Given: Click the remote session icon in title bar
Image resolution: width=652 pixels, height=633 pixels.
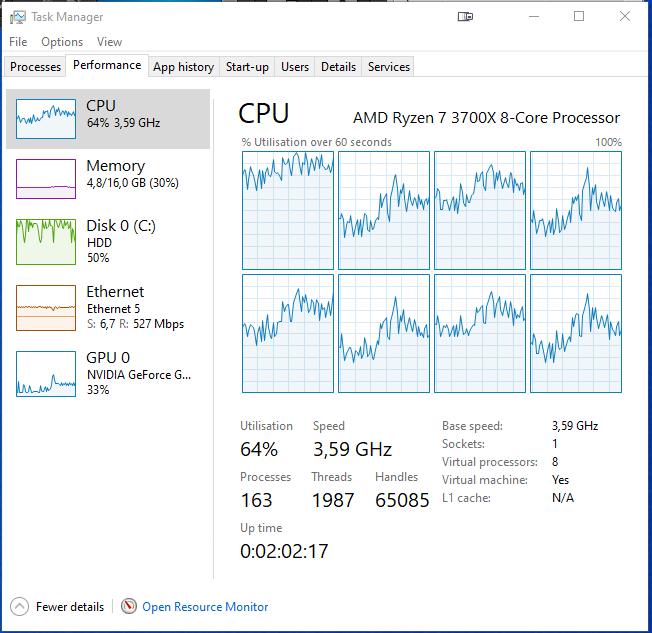Looking at the screenshot, I should coord(465,17).
